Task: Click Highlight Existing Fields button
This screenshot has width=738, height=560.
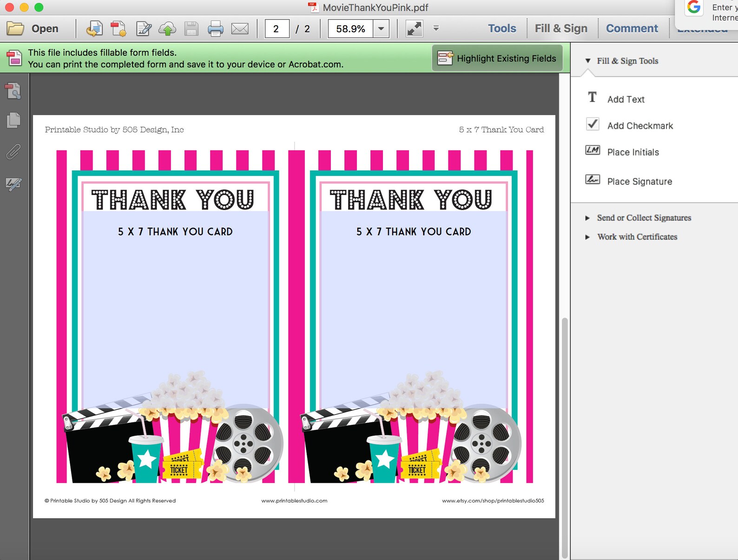Action: coord(497,58)
